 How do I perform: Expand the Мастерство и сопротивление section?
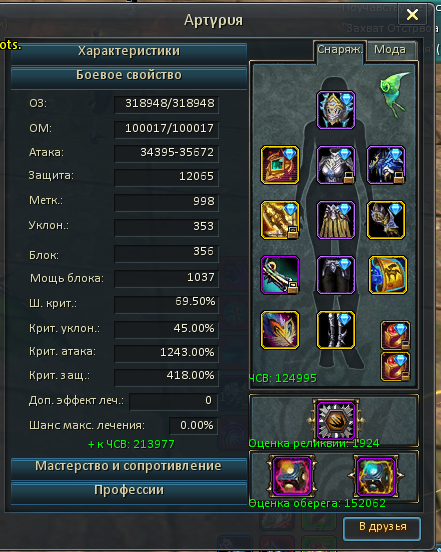[x=129, y=467]
